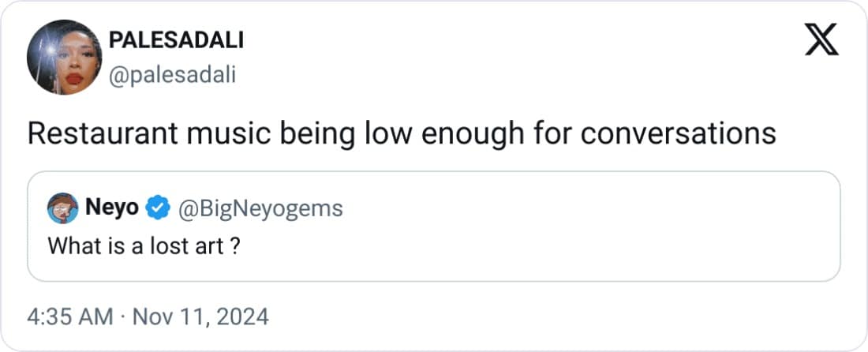Image resolution: width=868 pixels, height=352 pixels.
Task: Click Neyo's small avatar icon
Action: pyautogui.click(x=62, y=208)
